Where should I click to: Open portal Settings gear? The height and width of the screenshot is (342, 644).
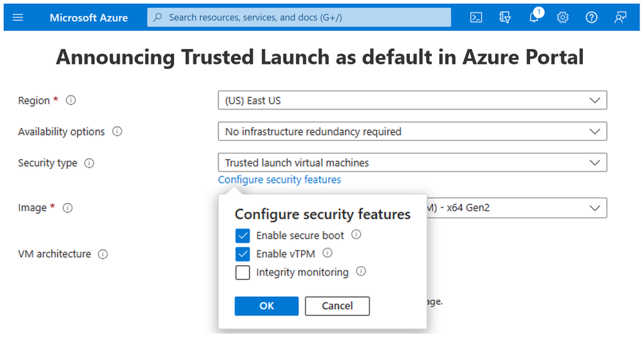pyautogui.click(x=563, y=17)
